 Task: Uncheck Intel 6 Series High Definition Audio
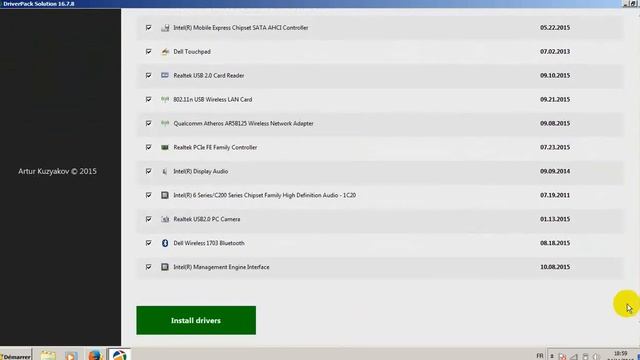[149, 195]
